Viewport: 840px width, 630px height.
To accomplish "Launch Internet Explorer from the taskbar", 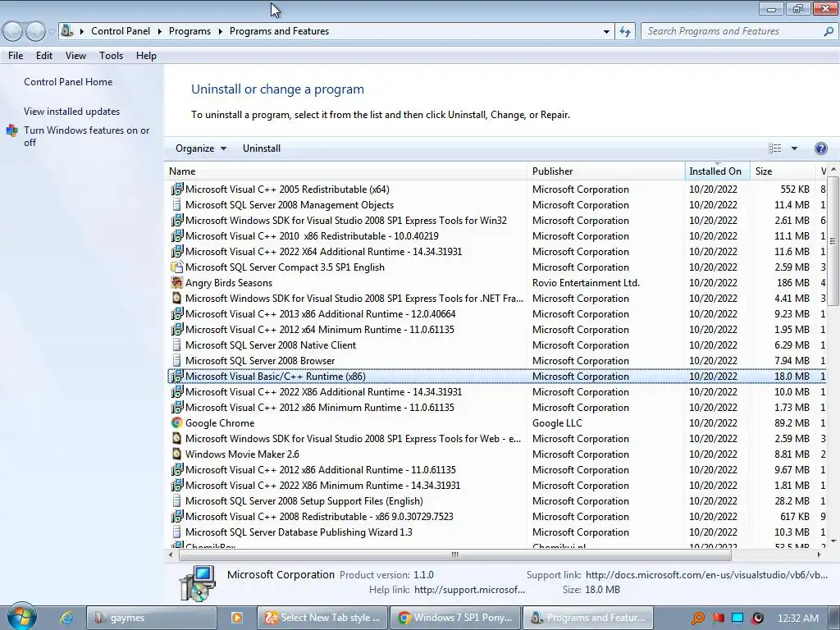I will pos(66,617).
